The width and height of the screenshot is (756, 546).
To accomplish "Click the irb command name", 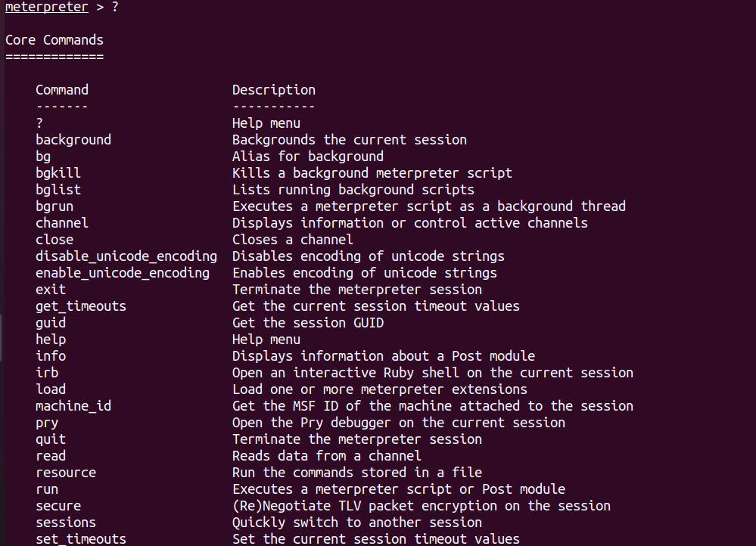I will (47, 373).
